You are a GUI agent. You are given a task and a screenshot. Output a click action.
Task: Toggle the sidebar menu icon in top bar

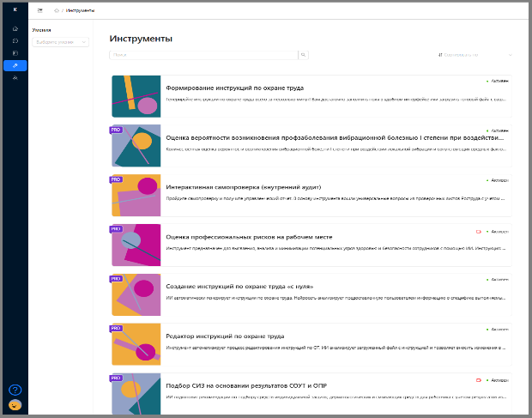pos(40,10)
